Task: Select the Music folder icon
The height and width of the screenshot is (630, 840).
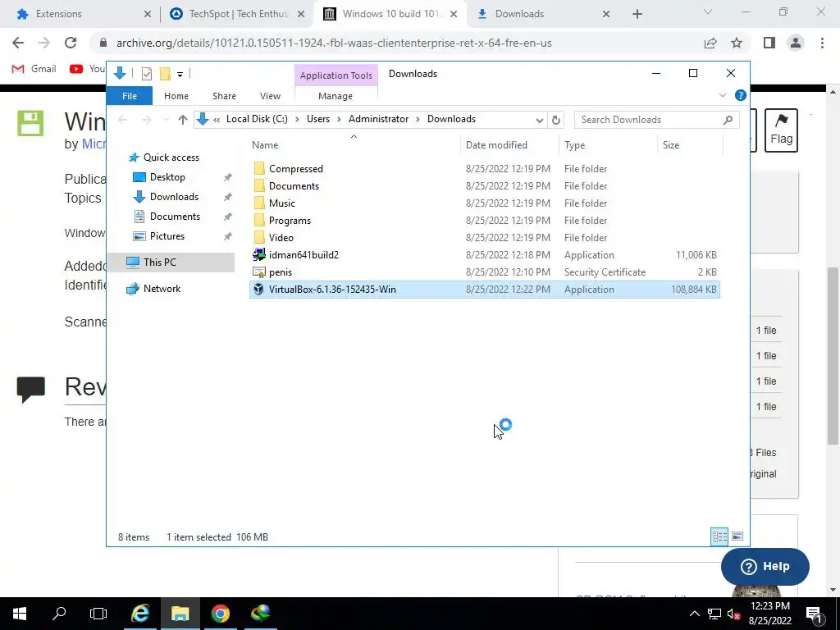Action: [259, 203]
